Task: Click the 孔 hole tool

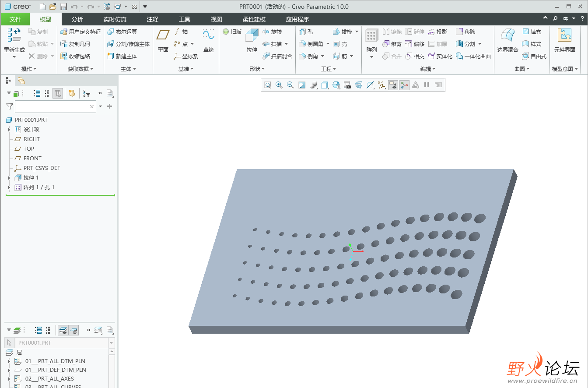Action: coord(306,32)
